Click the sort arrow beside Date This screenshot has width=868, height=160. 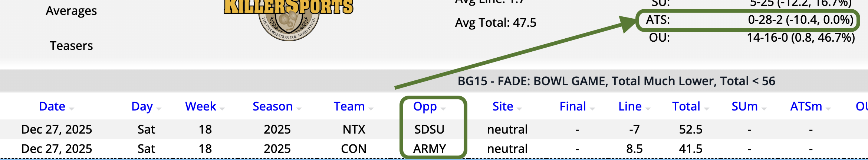[x=72, y=109]
